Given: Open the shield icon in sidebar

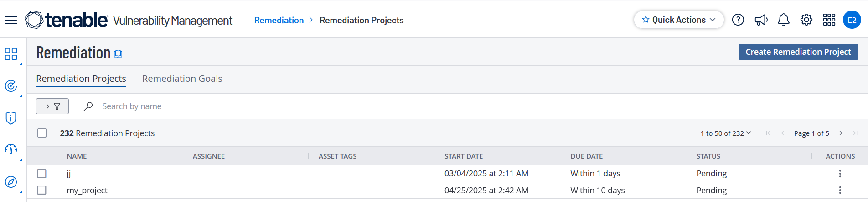Looking at the screenshot, I should (x=11, y=118).
